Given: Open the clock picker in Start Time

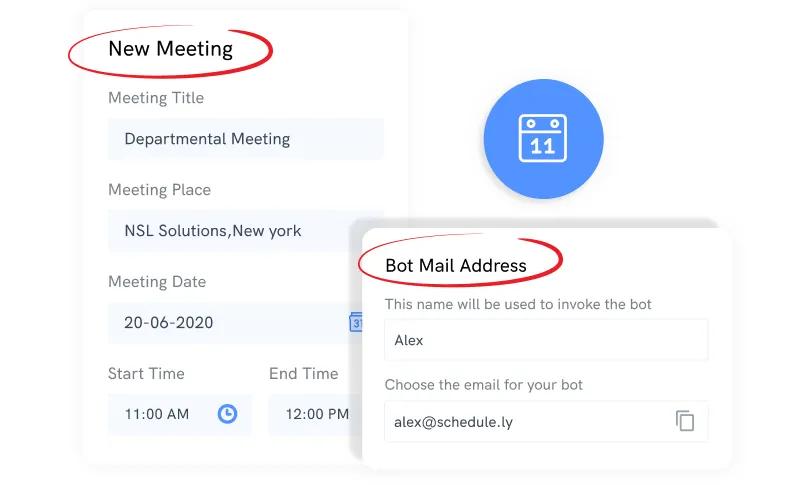Looking at the screenshot, I should click(228, 414).
